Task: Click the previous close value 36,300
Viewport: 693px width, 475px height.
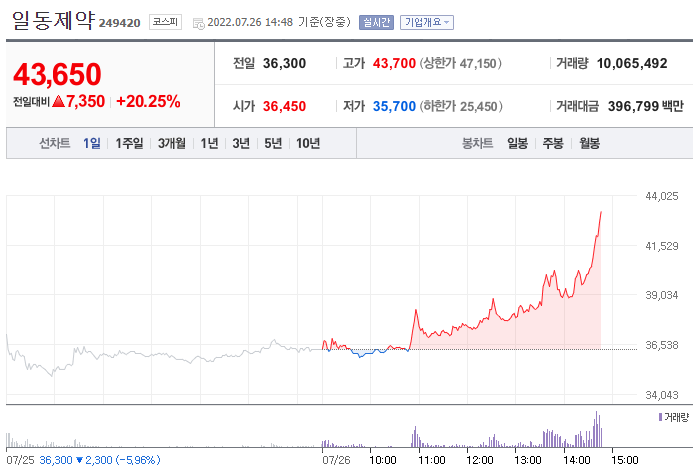Action: point(285,64)
